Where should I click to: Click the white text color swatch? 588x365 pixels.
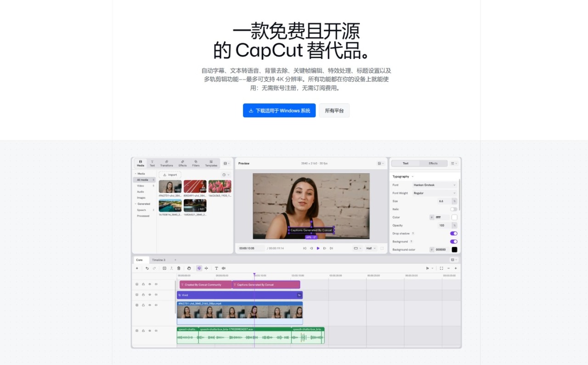[x=454, y=217]
